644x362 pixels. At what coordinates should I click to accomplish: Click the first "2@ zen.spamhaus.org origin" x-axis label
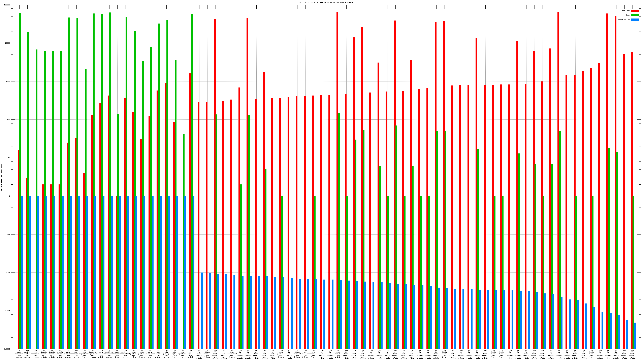19,354
